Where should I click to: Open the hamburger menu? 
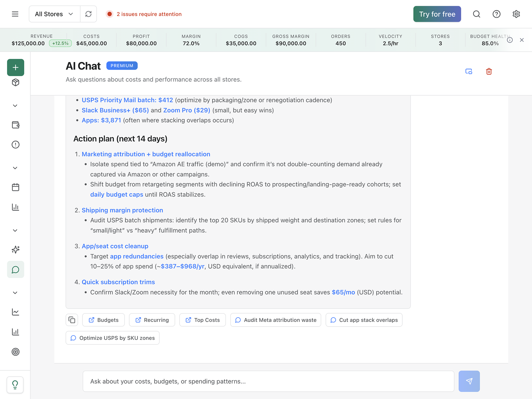point(15,14)
